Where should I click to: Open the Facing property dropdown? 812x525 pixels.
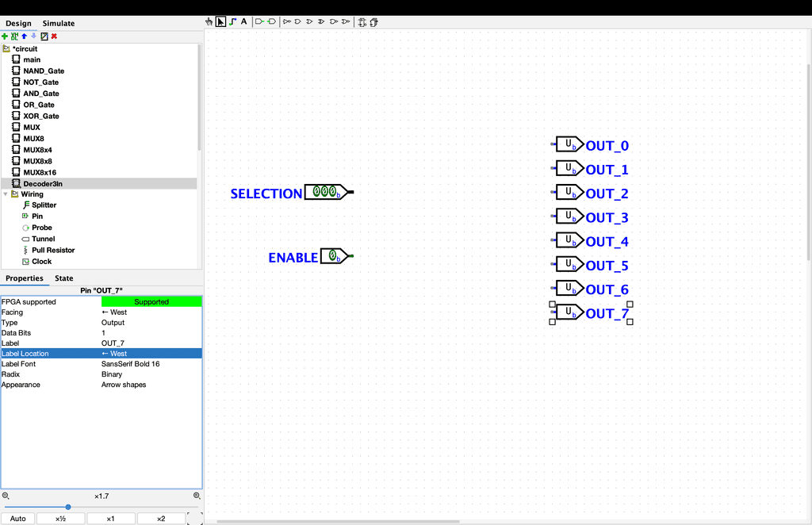click(x=151, y=312)
